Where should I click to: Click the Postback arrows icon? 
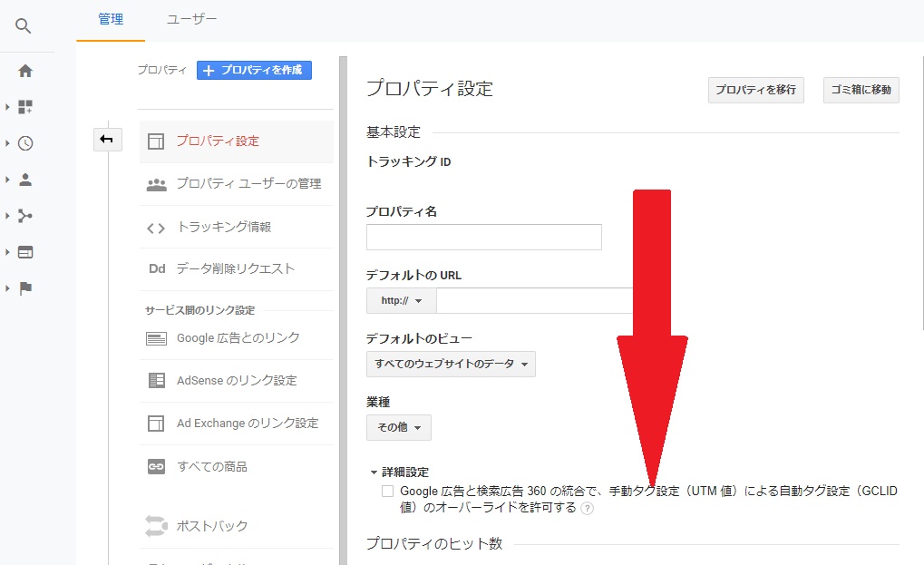point(156,526)
